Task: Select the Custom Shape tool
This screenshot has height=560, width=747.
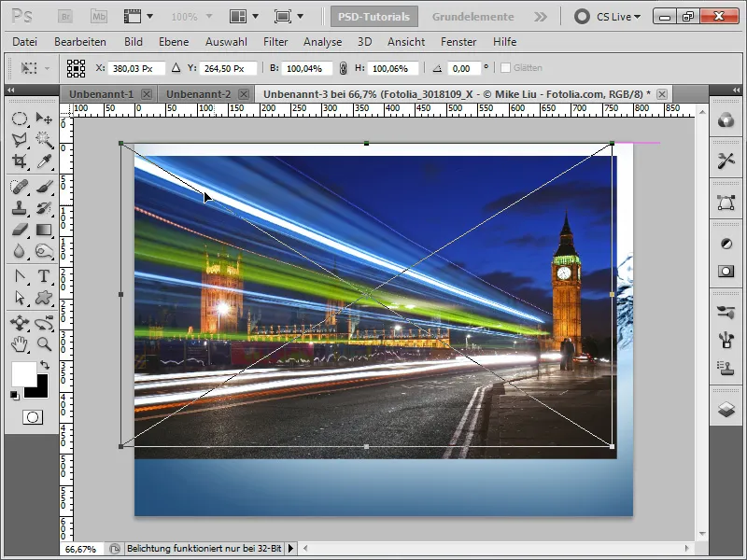Action: tap(44, 298)
